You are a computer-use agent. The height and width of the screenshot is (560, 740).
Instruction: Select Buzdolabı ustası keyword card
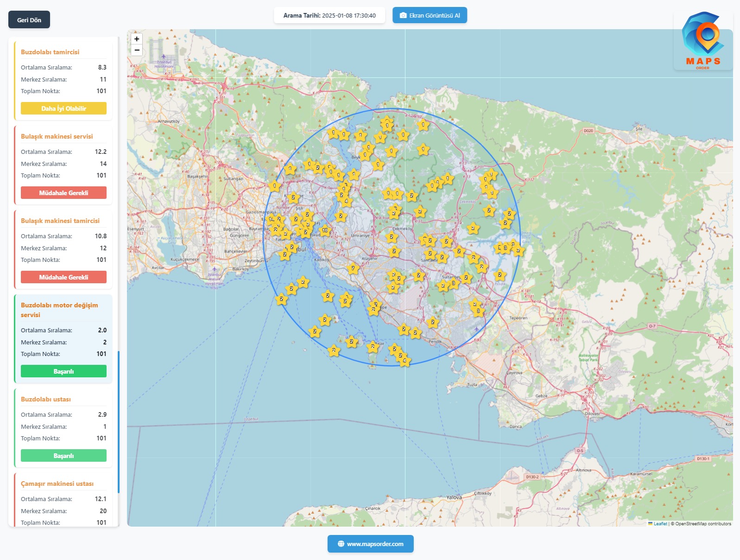(x=45, y=399)
